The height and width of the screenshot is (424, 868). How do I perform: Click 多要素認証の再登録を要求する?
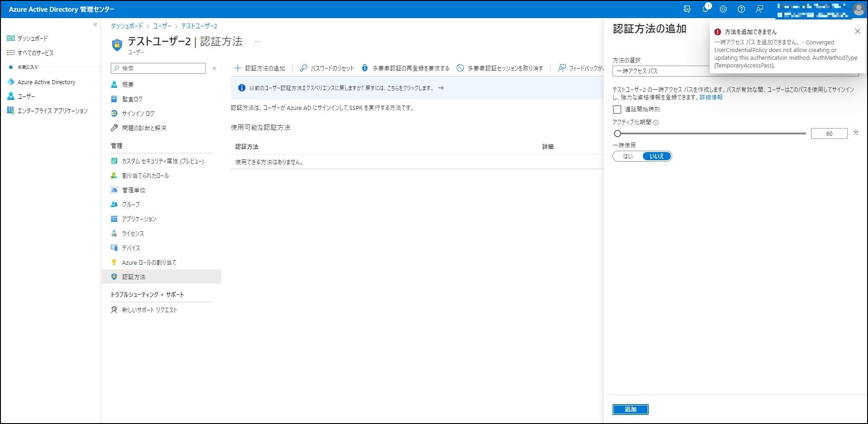point(406,68)
